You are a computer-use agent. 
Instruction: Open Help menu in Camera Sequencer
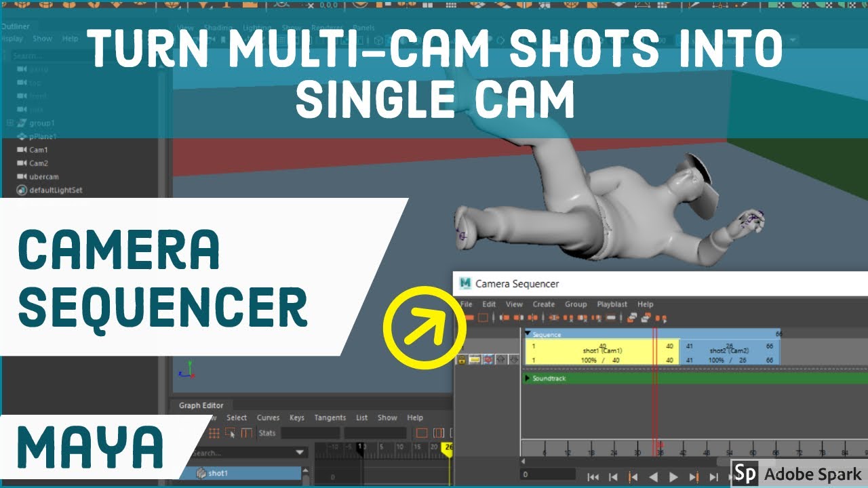[646, 304]
